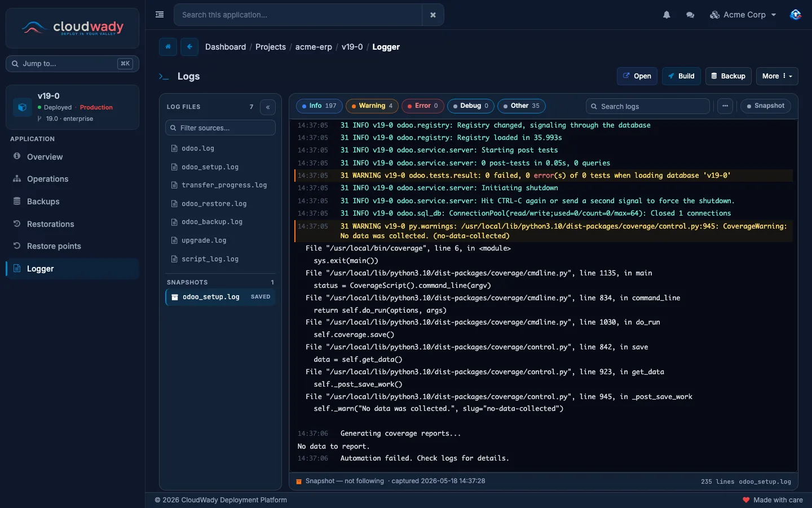Select the upgrade.log file

[220, 240]
